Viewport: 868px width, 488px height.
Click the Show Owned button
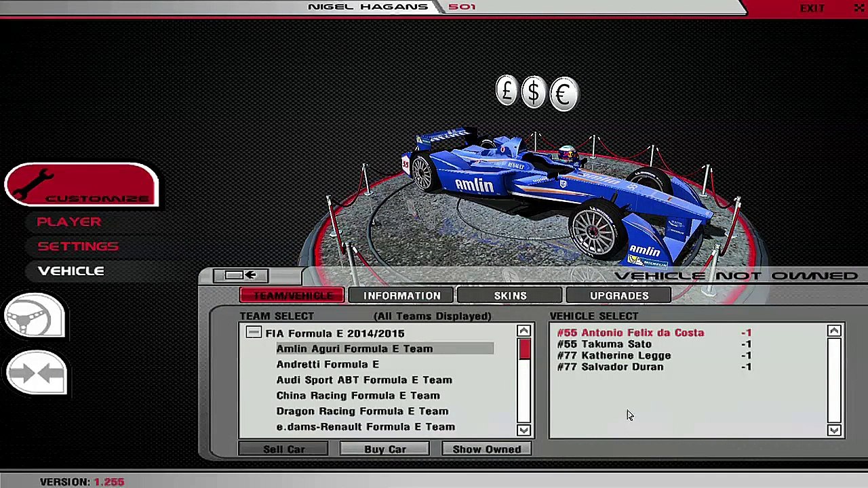click(487, 449)
